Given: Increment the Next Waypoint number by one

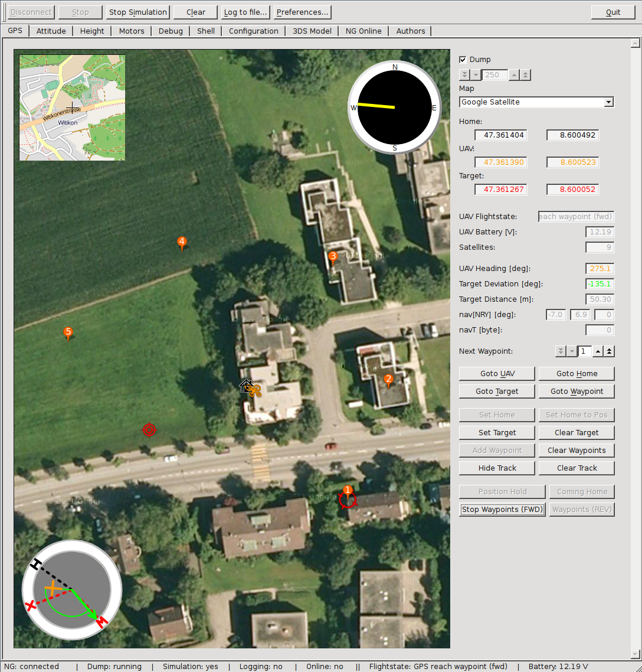Looking at the screenshot, I should 598,351.
